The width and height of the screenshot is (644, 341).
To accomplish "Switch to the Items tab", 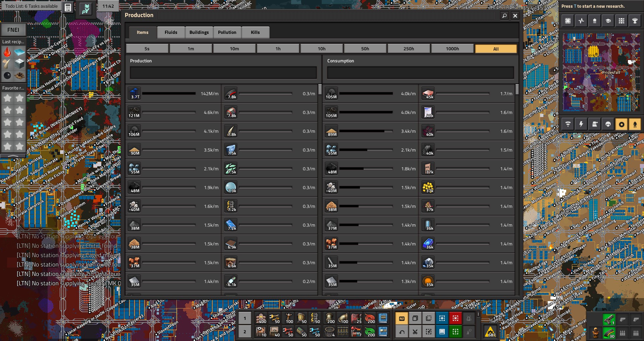I will coord(143,32).
